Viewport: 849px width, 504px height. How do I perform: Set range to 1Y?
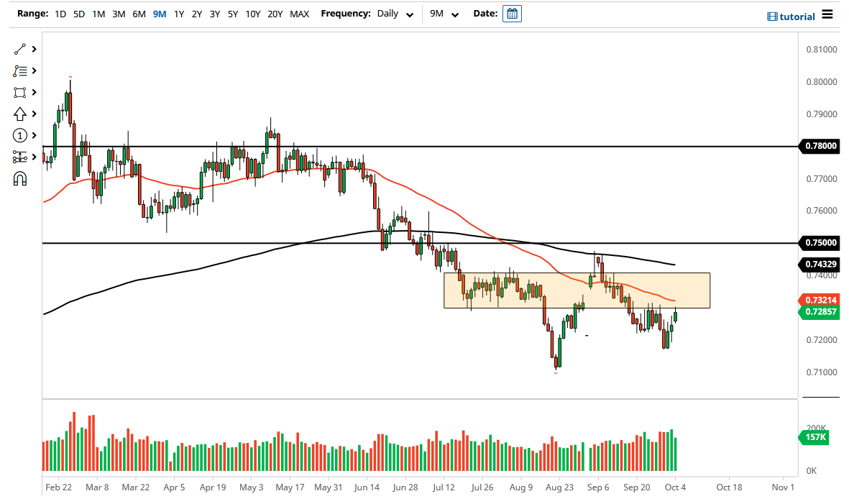[179, 14]
